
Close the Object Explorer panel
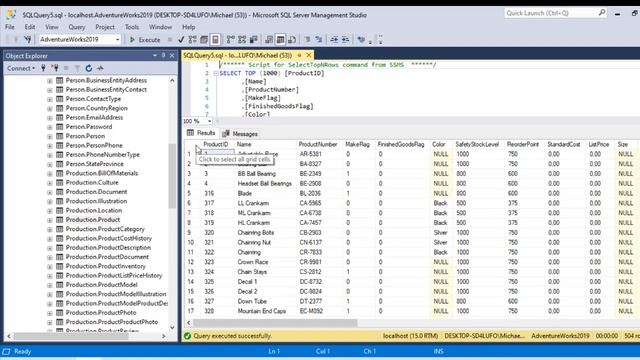172,56
